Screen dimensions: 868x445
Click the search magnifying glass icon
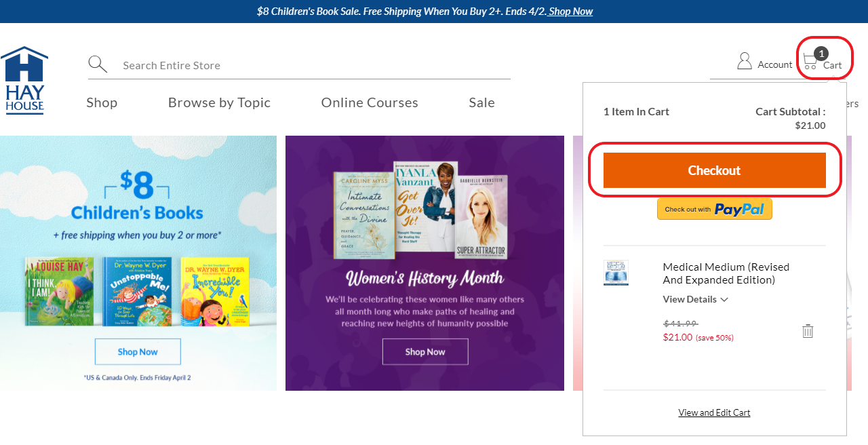coord(98,64)
